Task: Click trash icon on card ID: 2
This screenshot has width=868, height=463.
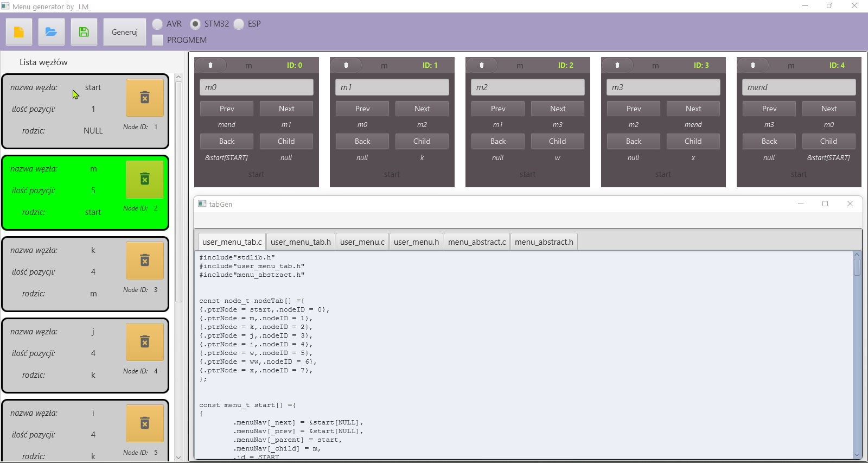Action: click(482, 65)
